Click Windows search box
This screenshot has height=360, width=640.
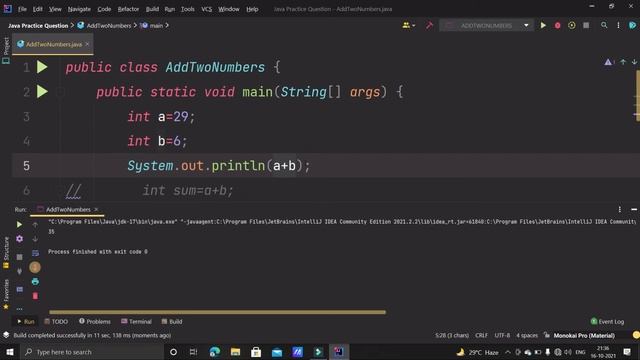pyautogui.click(x=92, y=352)
